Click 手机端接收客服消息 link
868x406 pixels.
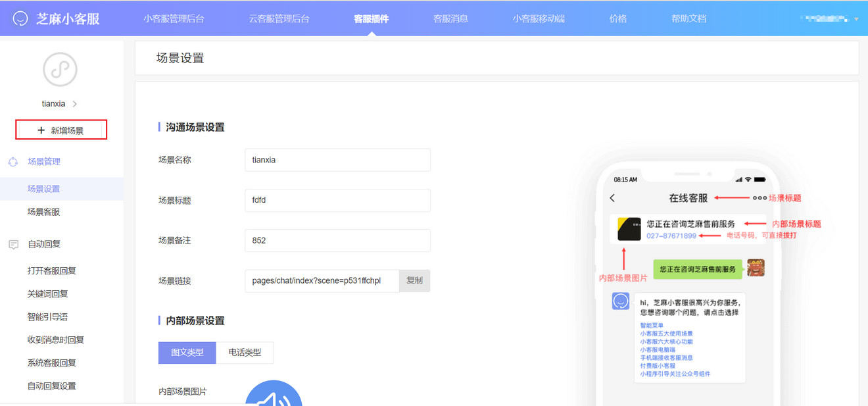(666, 358)
